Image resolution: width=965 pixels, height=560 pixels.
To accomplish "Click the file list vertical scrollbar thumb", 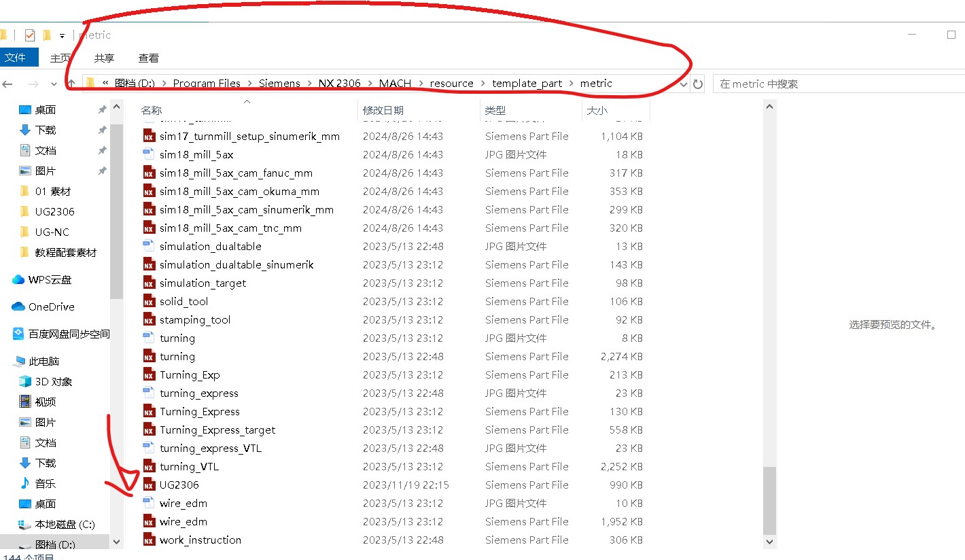I will point(769,500).
